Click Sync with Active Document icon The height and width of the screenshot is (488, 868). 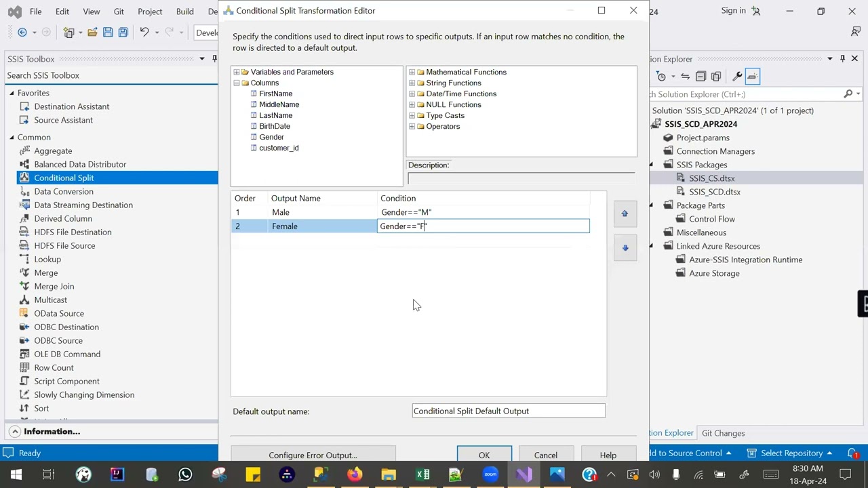[x=686, y=77]
